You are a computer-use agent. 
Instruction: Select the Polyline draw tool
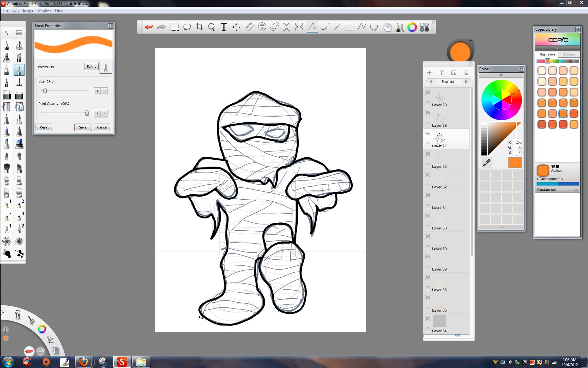tap(362, 27)
